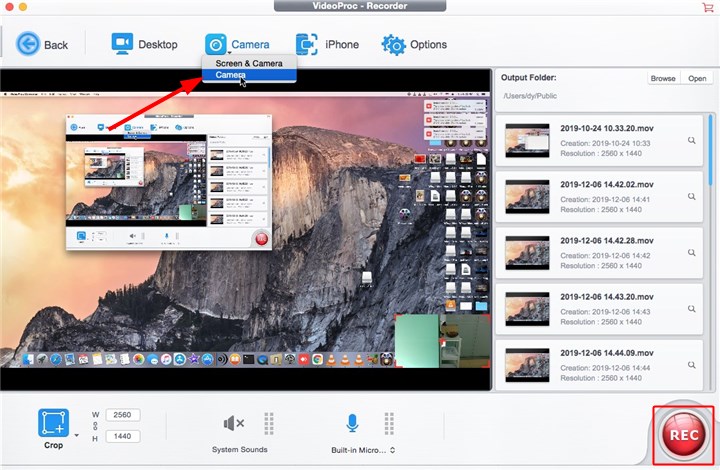The image size is (720, 470).
Task: Toggle the Built-in Microphone icon
Action: (352, 423)
